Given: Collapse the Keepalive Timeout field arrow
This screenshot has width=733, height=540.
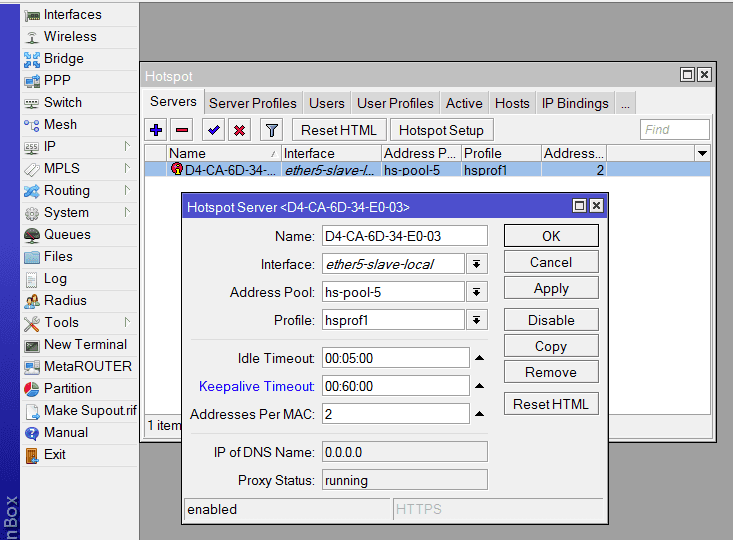Looking at the screenshot, I should (479, 386).
